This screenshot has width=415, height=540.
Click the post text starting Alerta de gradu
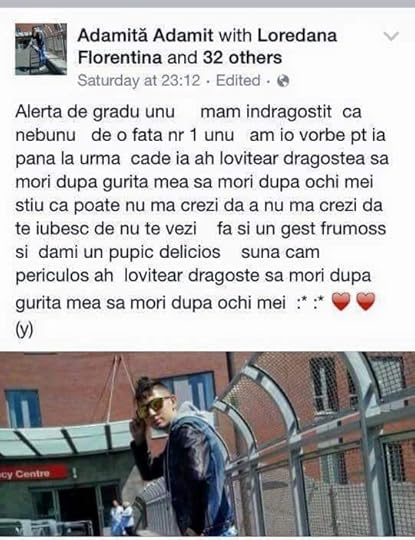tap(202, 220)
